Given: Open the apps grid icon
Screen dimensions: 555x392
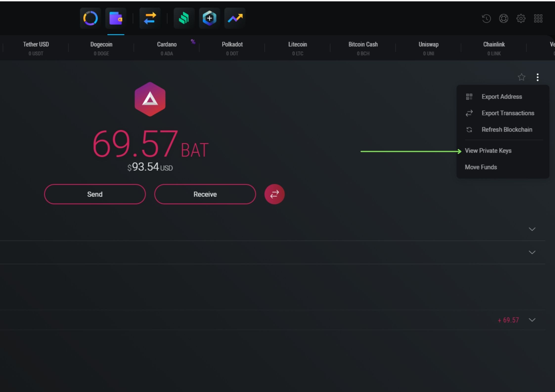Looking at the screenshot, I should [x=538, y=19].
